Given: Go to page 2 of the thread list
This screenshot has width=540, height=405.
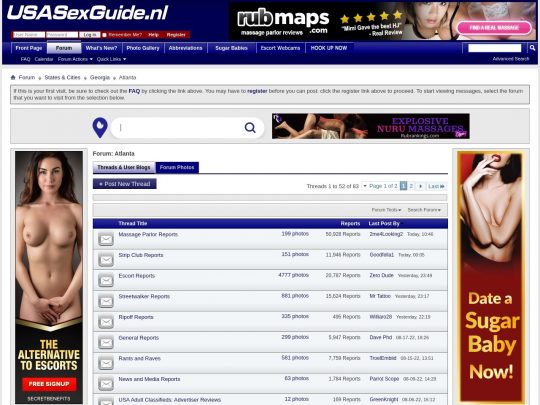Looking at the screenshot, I should point(411,186).
